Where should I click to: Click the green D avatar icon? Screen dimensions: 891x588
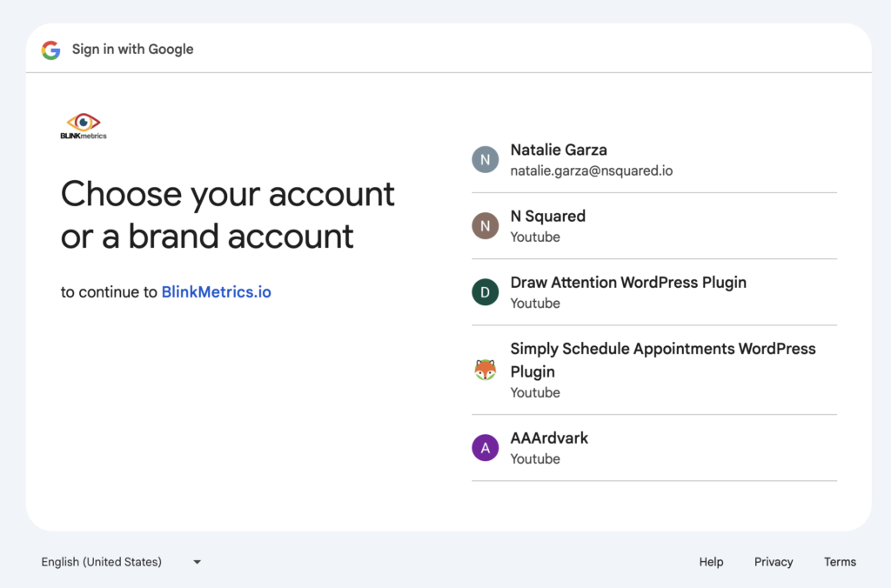pyautogui.click(x=485, y=292)
